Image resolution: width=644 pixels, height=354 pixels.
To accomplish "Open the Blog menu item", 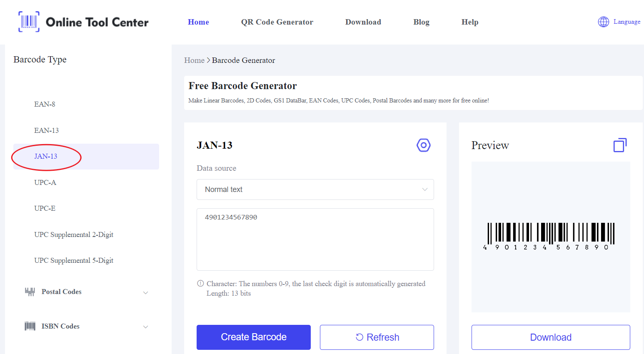I will tap(421, 22).
